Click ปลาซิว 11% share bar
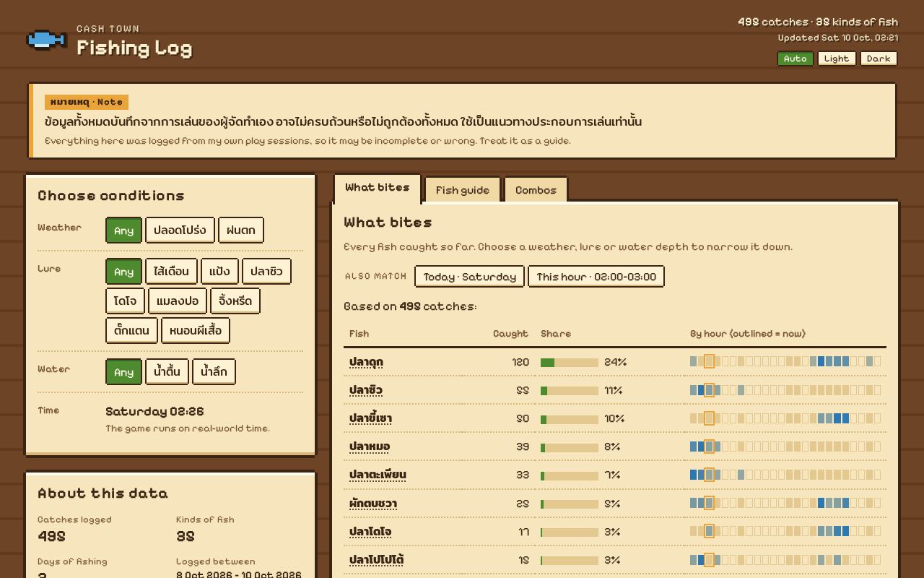Screen dimensions: 924x578 tap(570, 390)
